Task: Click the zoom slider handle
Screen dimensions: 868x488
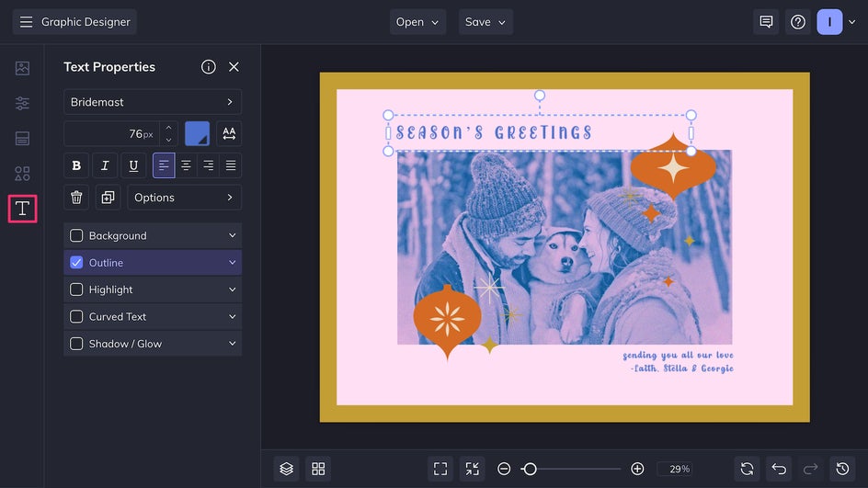Action: click(x=530, y=470)
